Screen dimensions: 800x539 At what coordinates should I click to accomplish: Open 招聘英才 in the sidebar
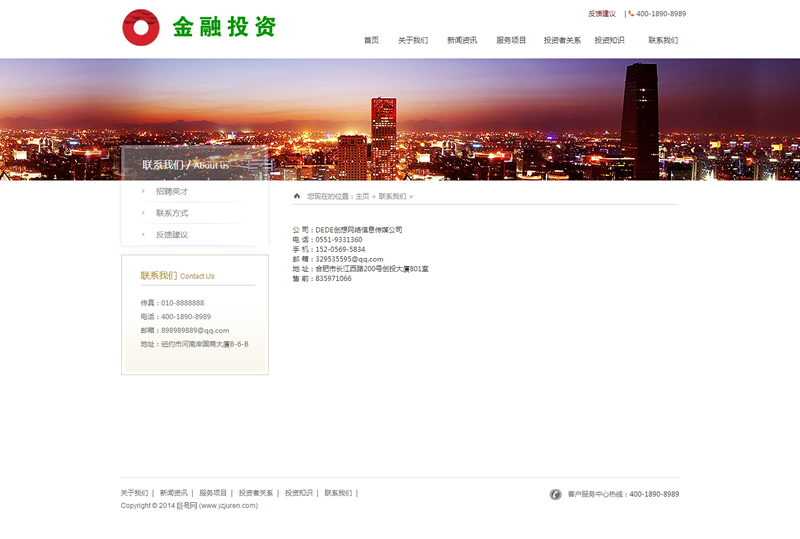tap(172, 191)
